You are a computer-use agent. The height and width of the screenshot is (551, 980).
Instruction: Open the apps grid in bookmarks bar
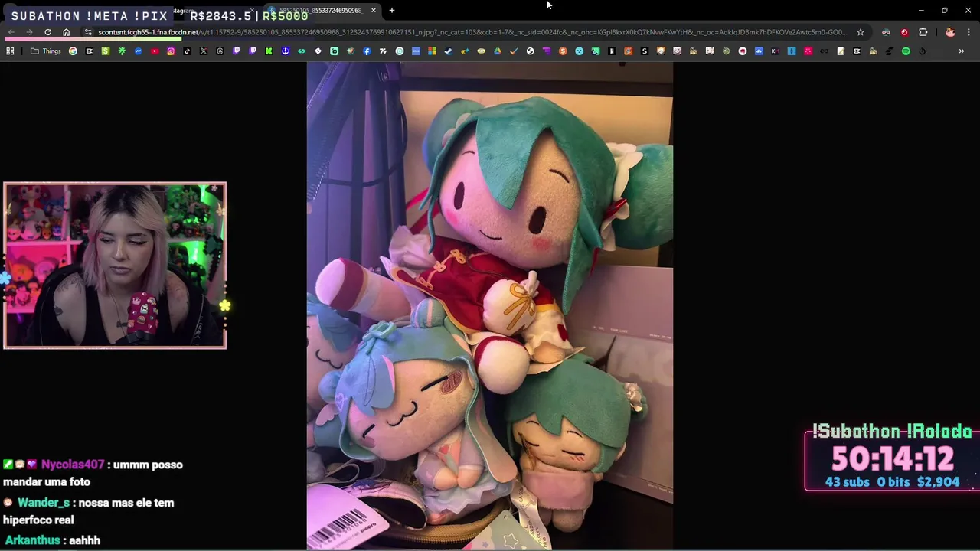click(10, 51)
